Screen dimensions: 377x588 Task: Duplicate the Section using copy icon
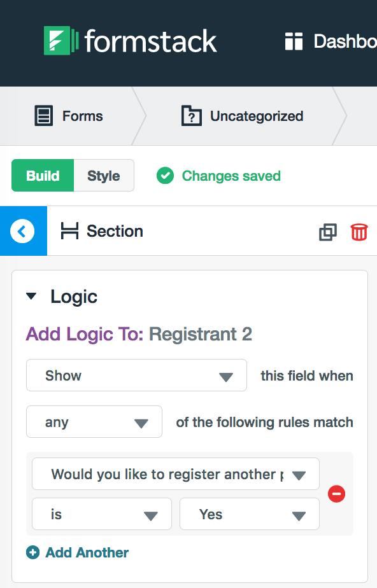pos(328,232)
